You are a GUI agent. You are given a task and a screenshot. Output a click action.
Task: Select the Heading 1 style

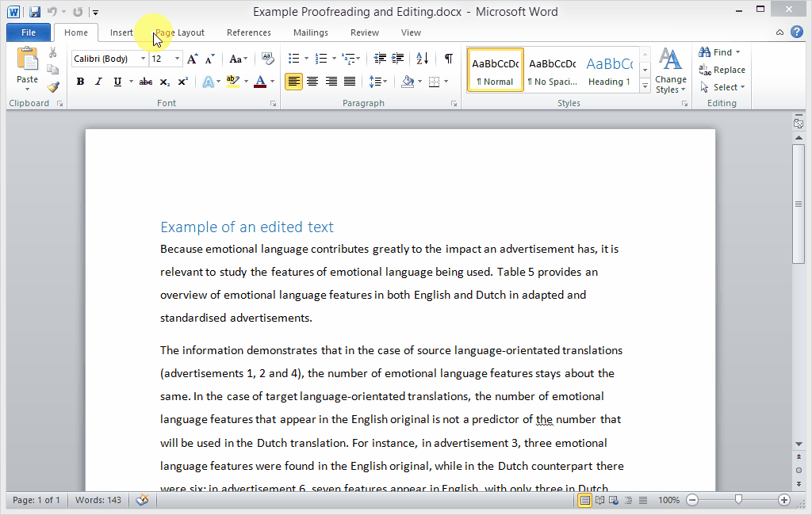(x=609, y=70)
